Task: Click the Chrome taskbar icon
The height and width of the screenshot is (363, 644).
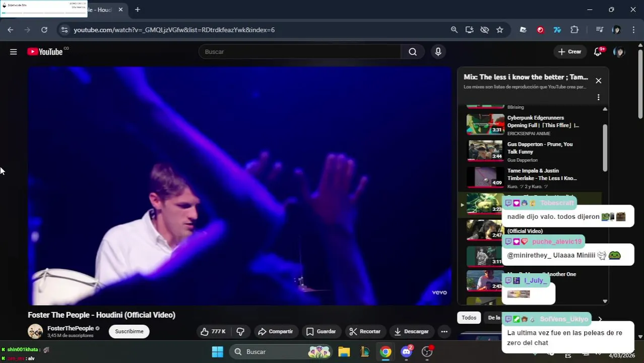Action: 385,351
